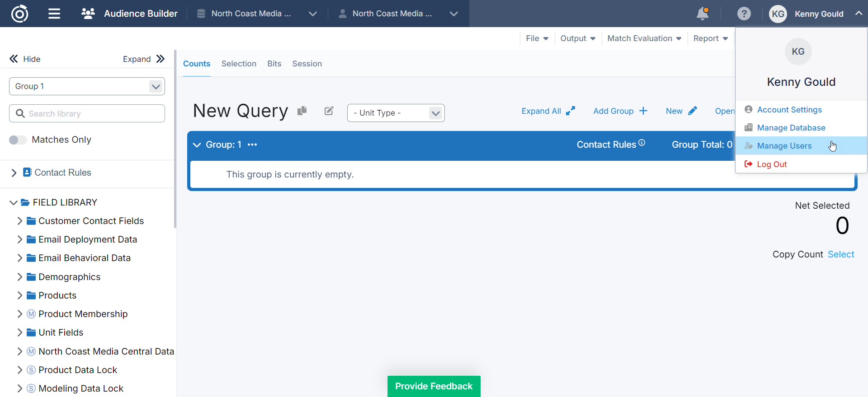Open the Unit Type dropdown

(x=396, y=113)
